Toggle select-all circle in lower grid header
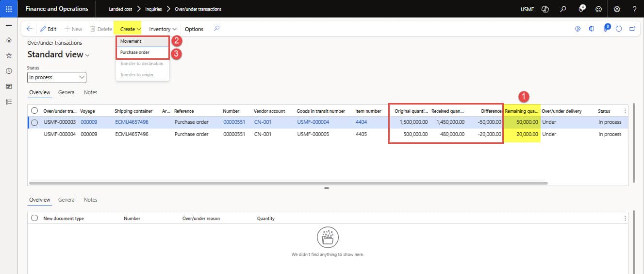Screen dimensions: 644x274 pos(34,218)
